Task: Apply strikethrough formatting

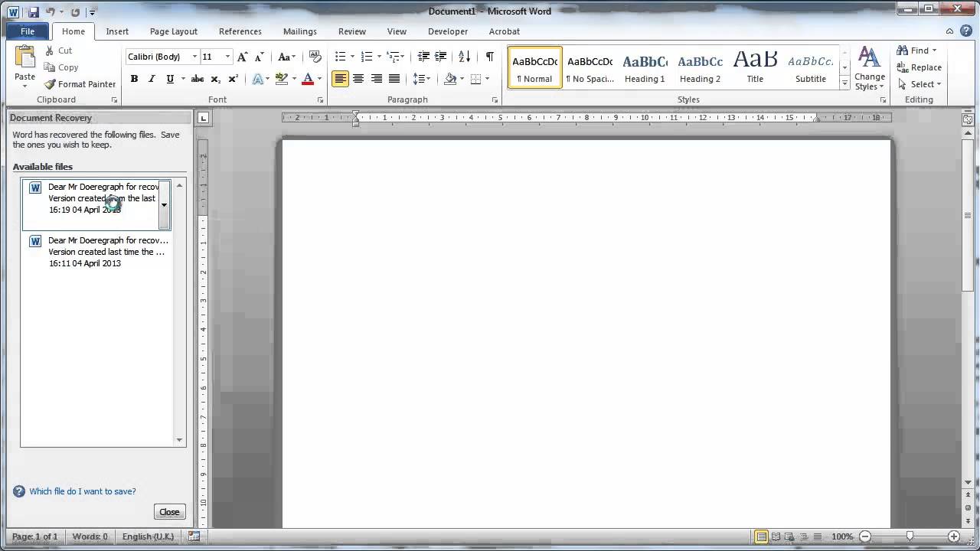Action: pos(198,79)
